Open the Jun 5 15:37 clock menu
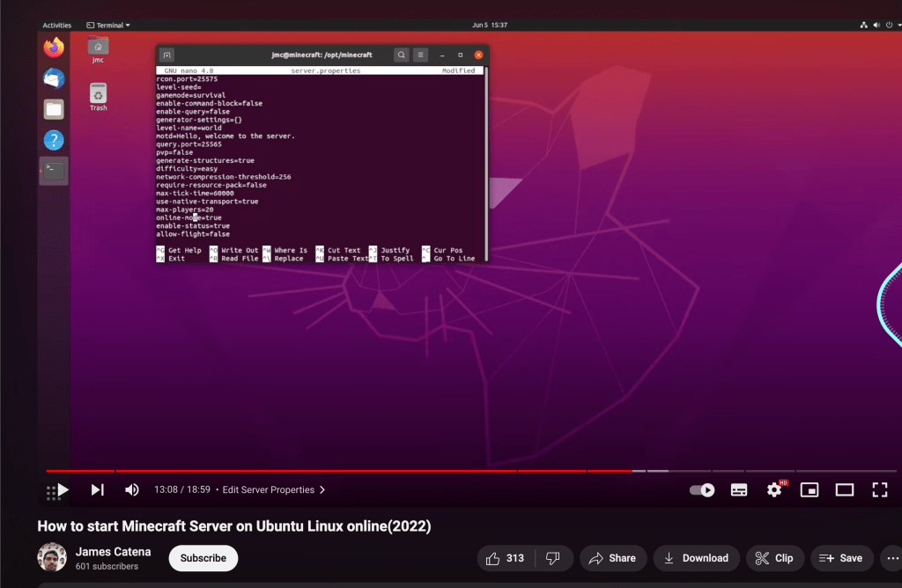The image size is (902, 588). (490, 26)
